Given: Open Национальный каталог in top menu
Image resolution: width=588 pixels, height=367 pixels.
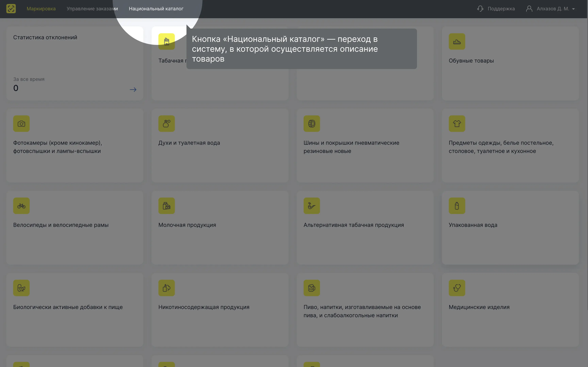Looking at the screenshot, I should (156, 9).
